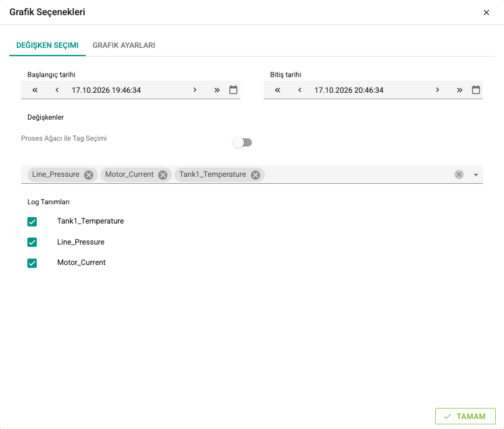Image resolution: width=504 pixels, height=429 pixels.
Task: Step end date forward one interval
Action: tap(437, 90)
